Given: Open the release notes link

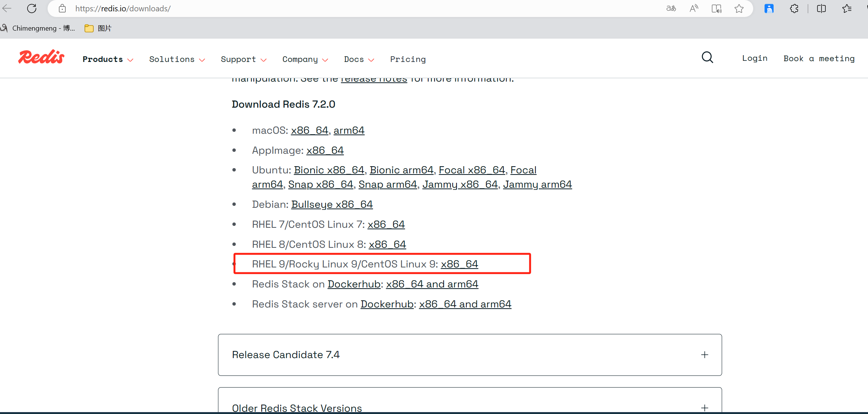Looking at the screenshot, I should 374,80.
